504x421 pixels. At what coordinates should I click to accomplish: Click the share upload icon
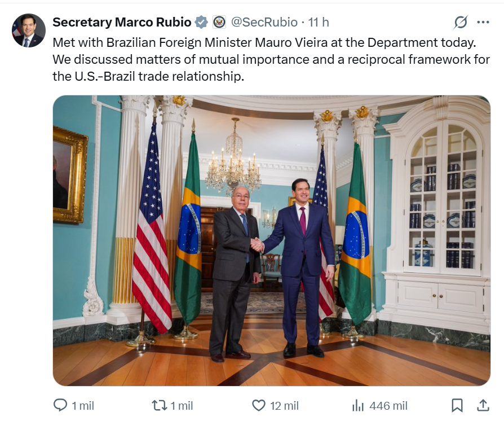[483, 405]
